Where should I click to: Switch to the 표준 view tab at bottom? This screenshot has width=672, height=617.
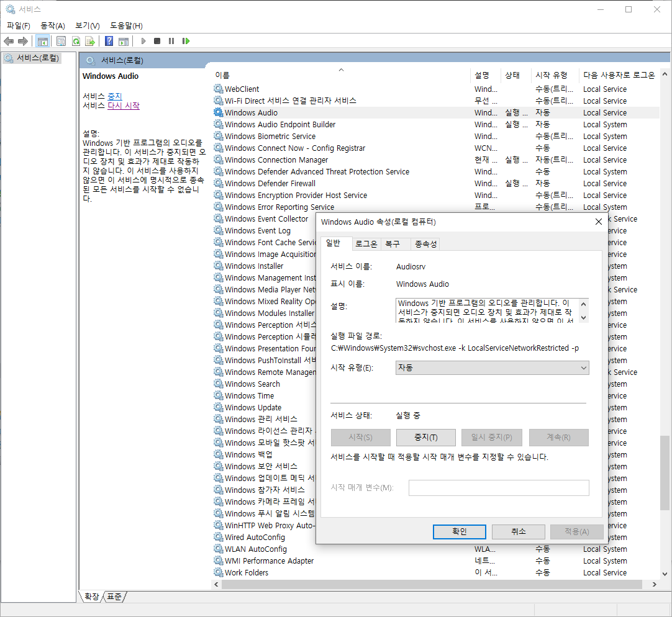pos(114,597)
